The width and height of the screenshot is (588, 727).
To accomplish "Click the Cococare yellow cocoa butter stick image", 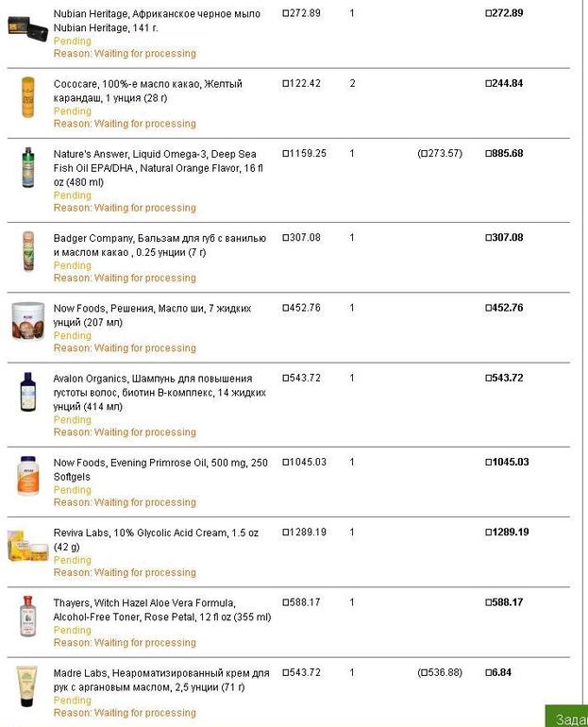I will (x=27, y=97).
